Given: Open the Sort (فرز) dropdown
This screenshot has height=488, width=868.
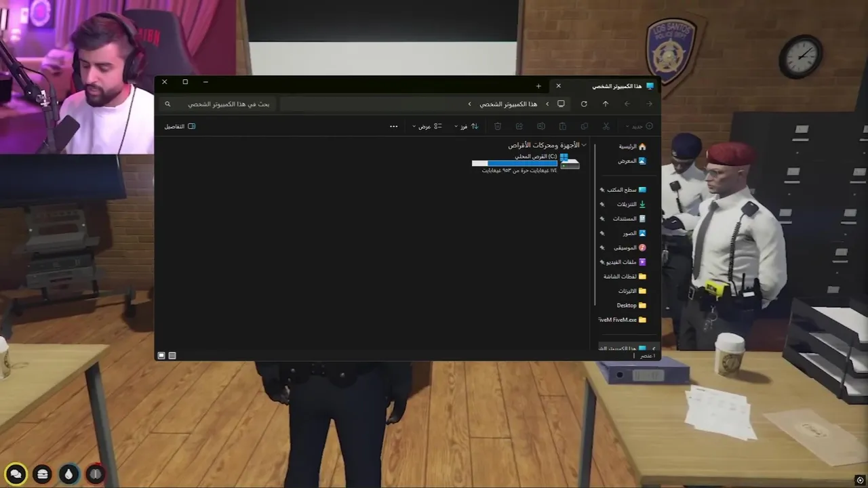Looking at the screenshot, I should [467, 126].
